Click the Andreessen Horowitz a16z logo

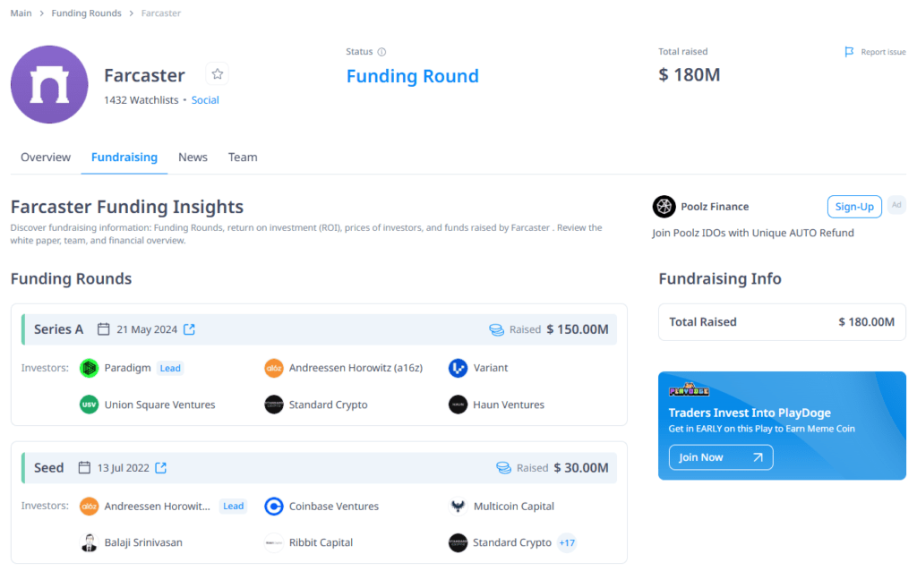[274, 367]
